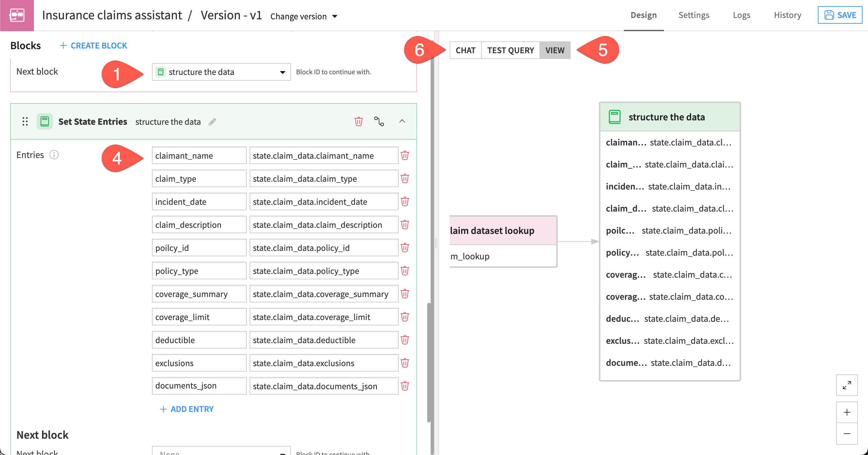Click the info icon next to Entries

pyautogui.click(x=55, y=155)
